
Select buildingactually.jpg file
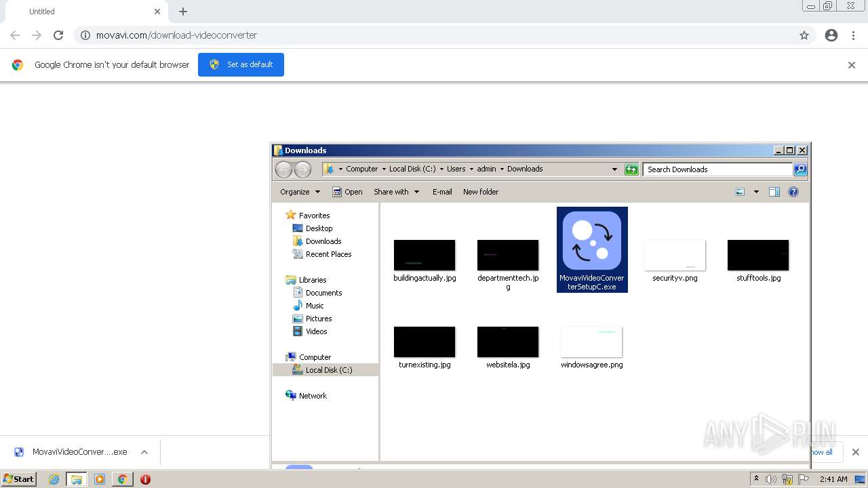[425, 260]
